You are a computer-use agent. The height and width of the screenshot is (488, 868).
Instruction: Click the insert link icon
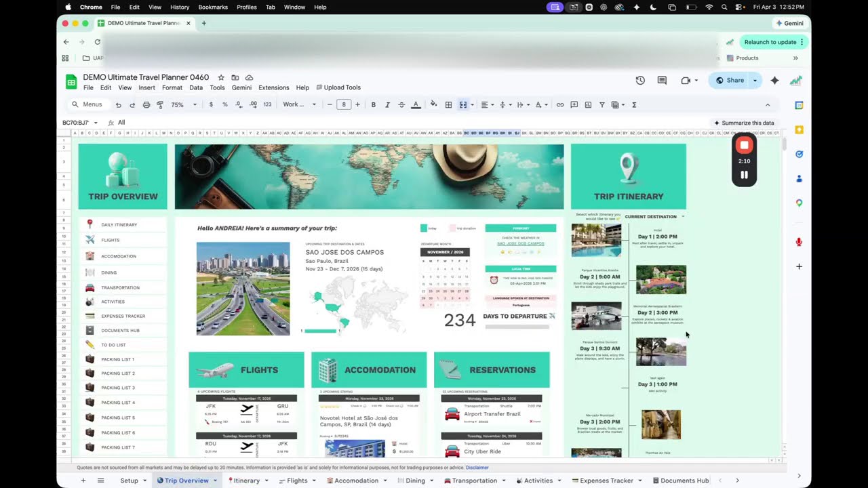click(x=560, y=105)
